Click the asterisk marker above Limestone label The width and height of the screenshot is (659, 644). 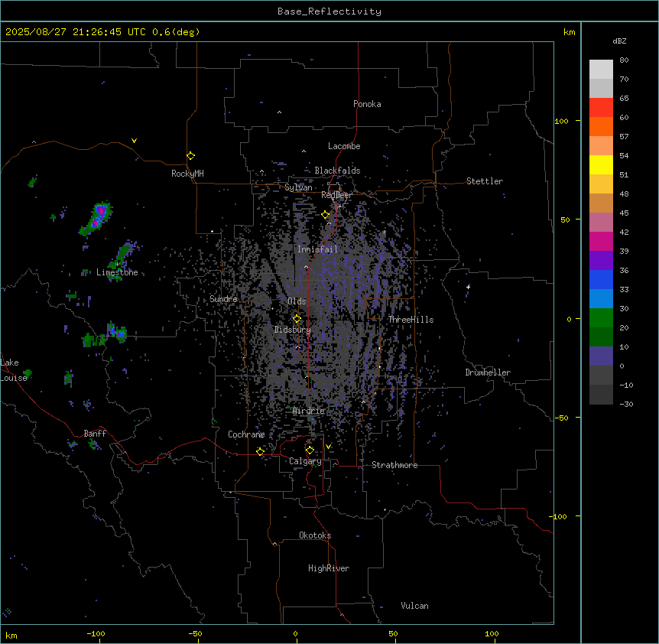click(118, 264)
